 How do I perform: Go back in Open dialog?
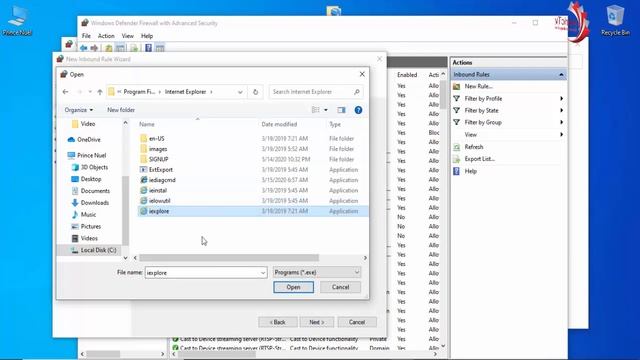pyautogui.click(x=65, y=92)
